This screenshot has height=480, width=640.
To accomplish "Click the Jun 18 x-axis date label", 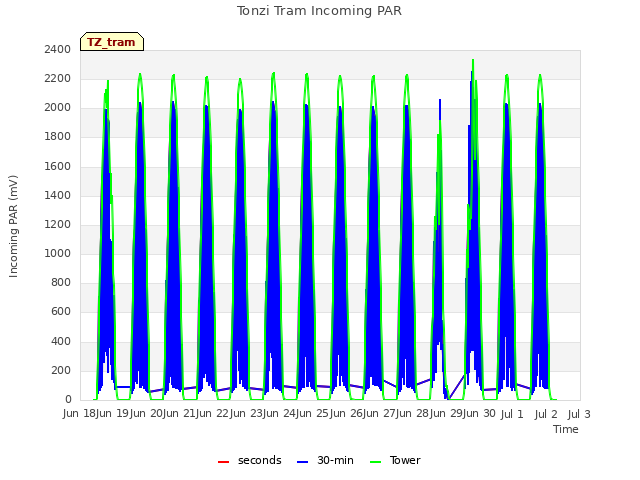I will pyautogui.click(x=80, y=414).
